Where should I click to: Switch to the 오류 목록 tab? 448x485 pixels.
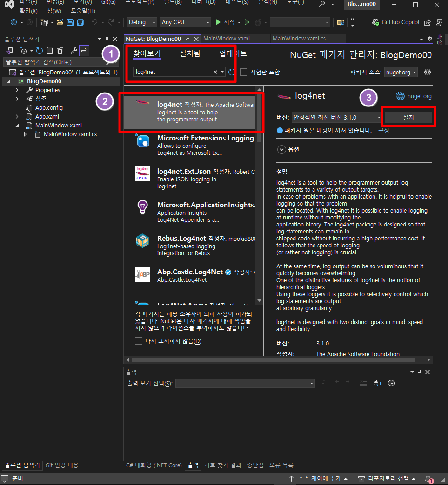[x=281, y=465]
